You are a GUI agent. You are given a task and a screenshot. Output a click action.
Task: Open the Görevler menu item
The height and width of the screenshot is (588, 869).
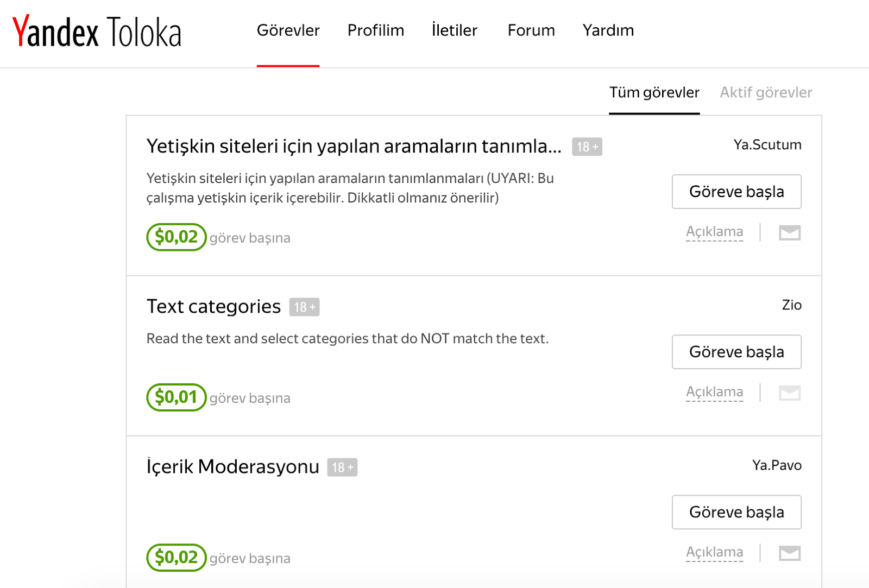[288, 30]
